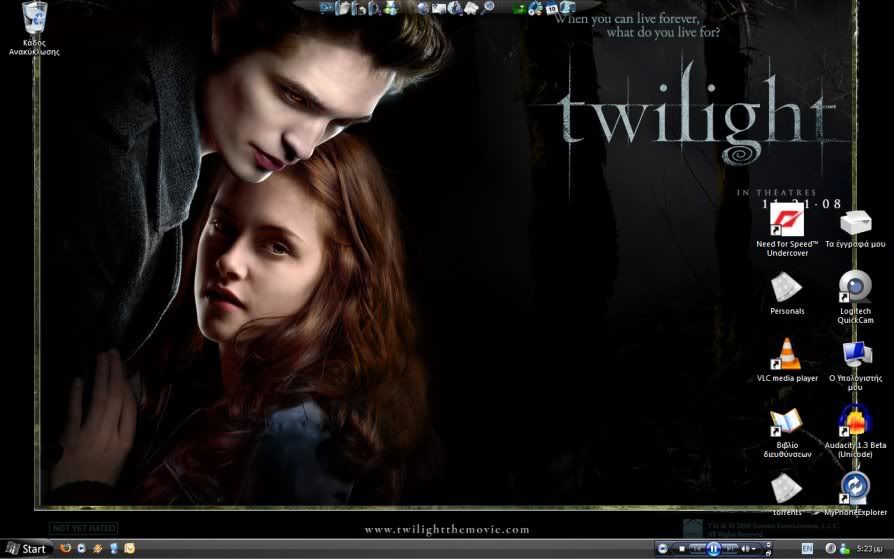
Task: Open the address book desktop shortcut
Action: [x=786, y=422]
